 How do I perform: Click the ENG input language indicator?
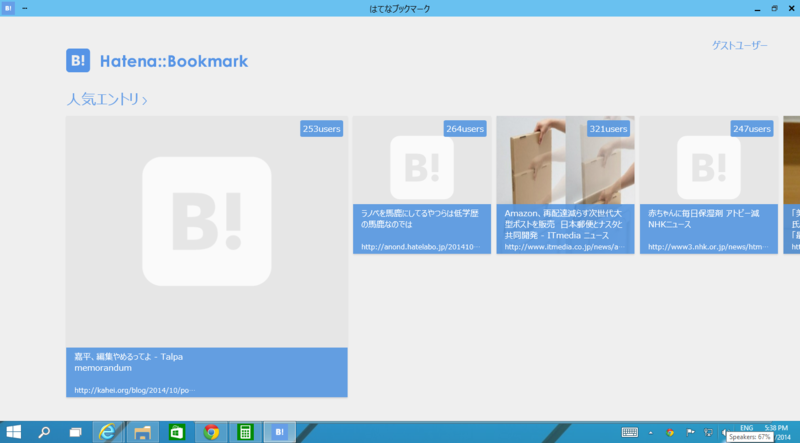746,428
